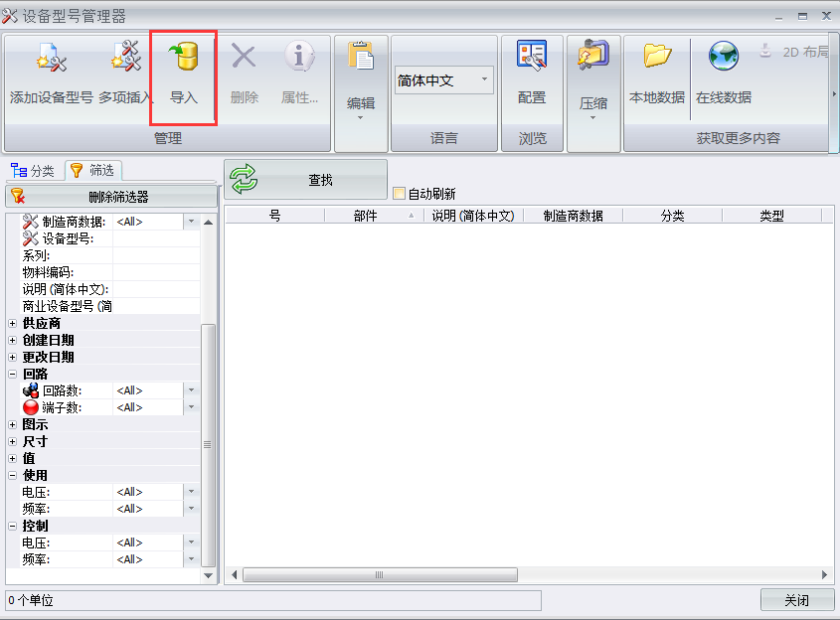
Task: Open the 编辑 dropdown arrow
Action: click(x=360, y=118)
